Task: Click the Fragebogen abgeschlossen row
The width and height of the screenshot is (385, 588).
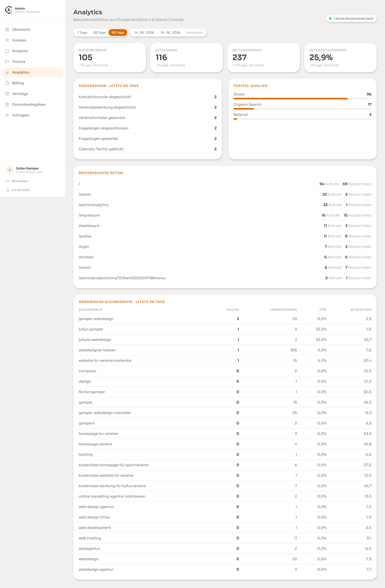Action: [x=148, y=128]
